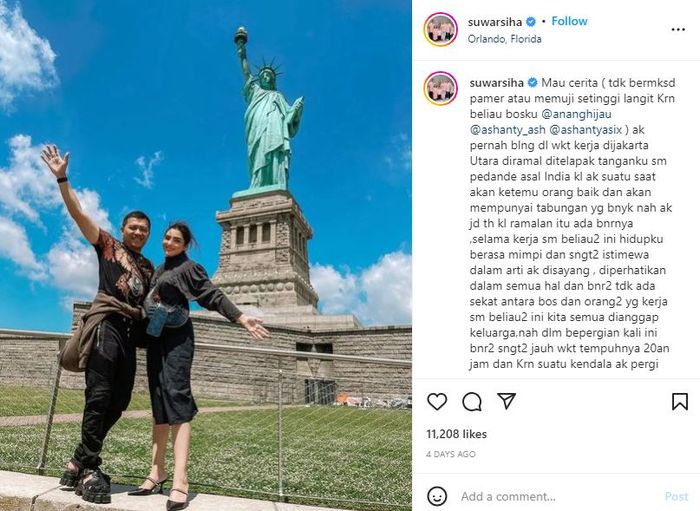Viewport: 700px width, 511px height.
Task: Share post using paper plane icon
Action: tap(507, 401)
